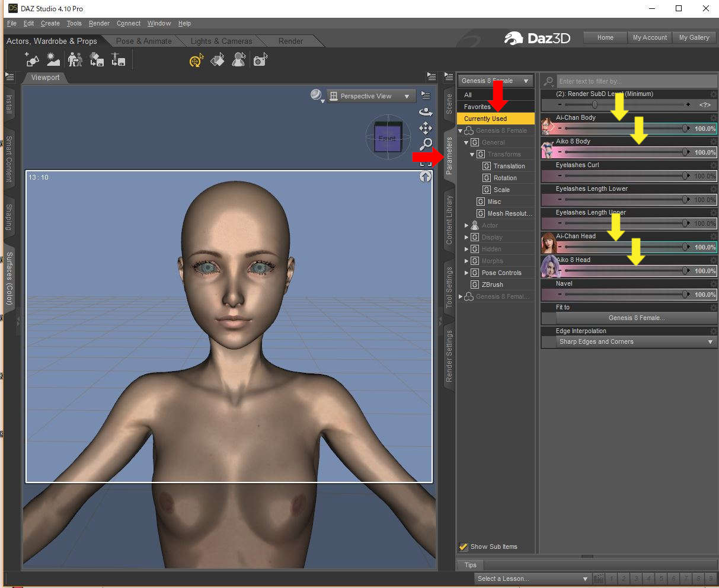
Task: Click the sun-and-landscape toolbar icon
Action: coord(53,59)
